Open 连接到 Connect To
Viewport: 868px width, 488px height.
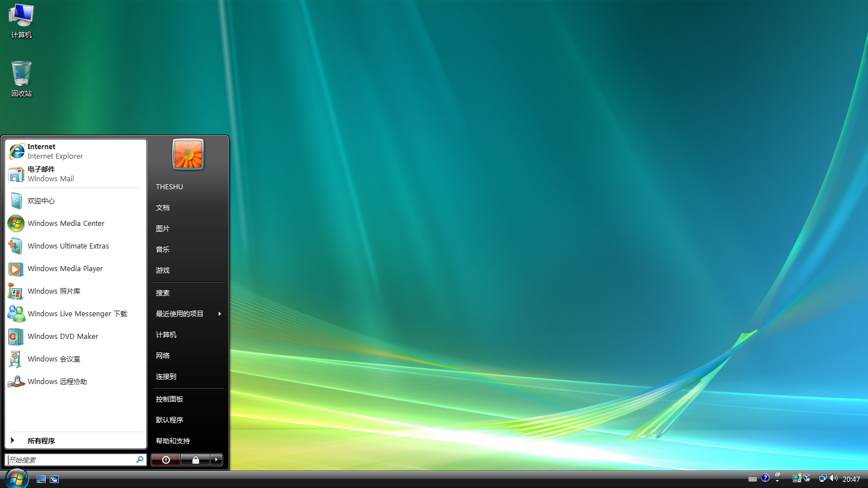coord(188,376)
